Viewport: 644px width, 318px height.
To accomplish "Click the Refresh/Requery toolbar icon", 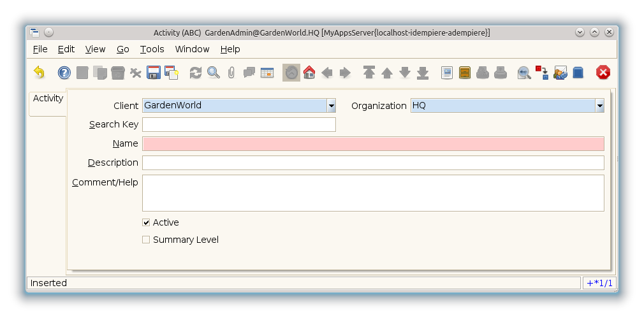I will [196, 73].
